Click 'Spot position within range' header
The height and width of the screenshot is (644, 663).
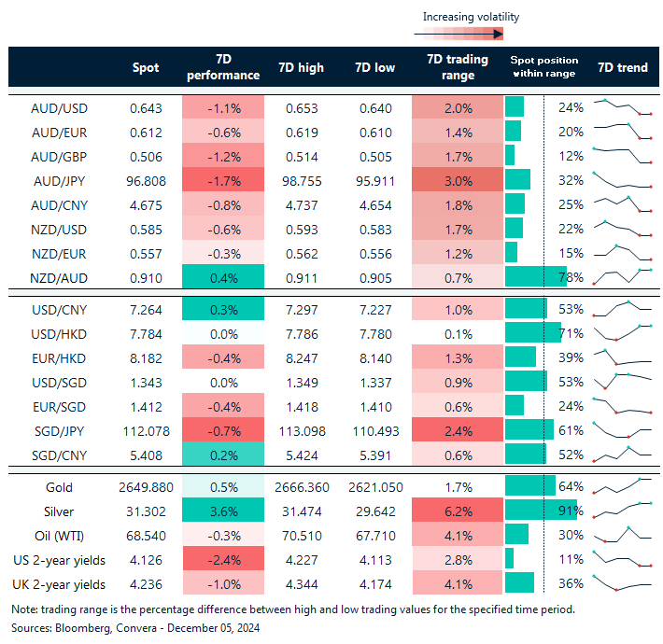(x=544, y=67)
